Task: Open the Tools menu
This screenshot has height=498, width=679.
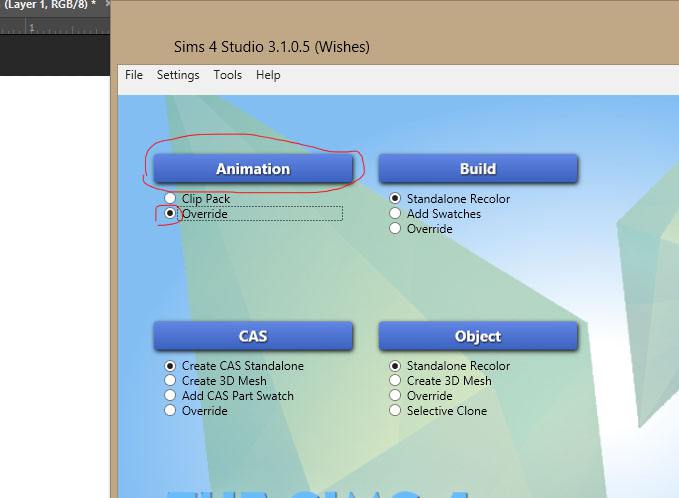Action: click(227, 75)
